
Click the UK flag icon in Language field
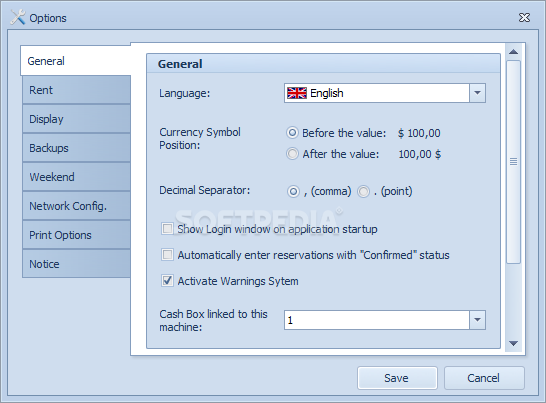(x=297, y=93)
